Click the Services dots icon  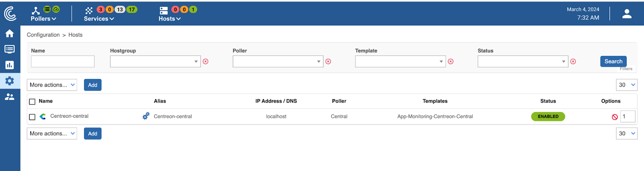pyautogui.click(x=89, y=10)
